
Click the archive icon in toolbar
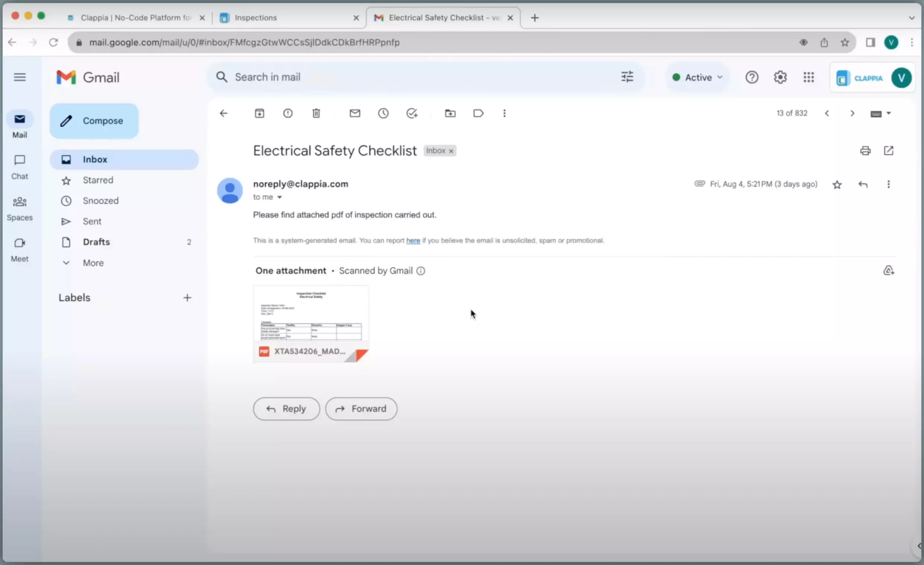pyautogui.click(x=259, y=113)
